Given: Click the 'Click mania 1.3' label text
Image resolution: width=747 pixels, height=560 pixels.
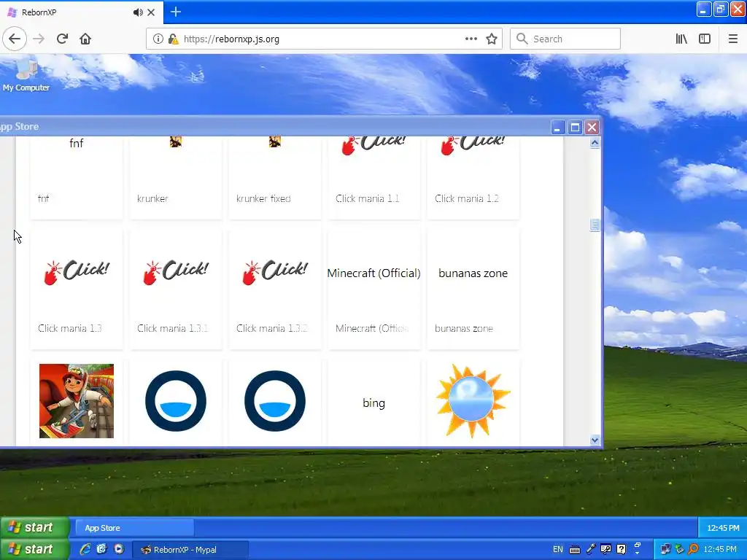Looking at the screenshot, I should coord(69,328).
